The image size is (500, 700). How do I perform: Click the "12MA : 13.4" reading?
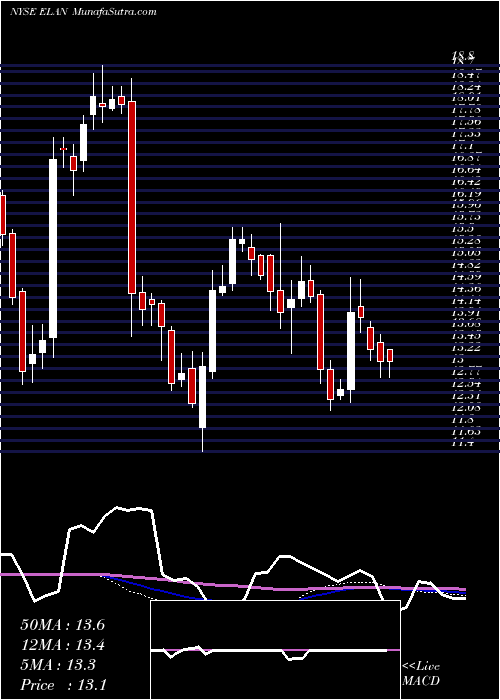[63, 645]
